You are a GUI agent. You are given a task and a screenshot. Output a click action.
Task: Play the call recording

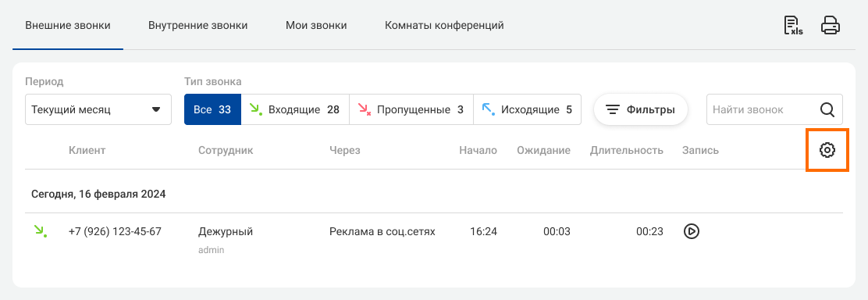691,231
